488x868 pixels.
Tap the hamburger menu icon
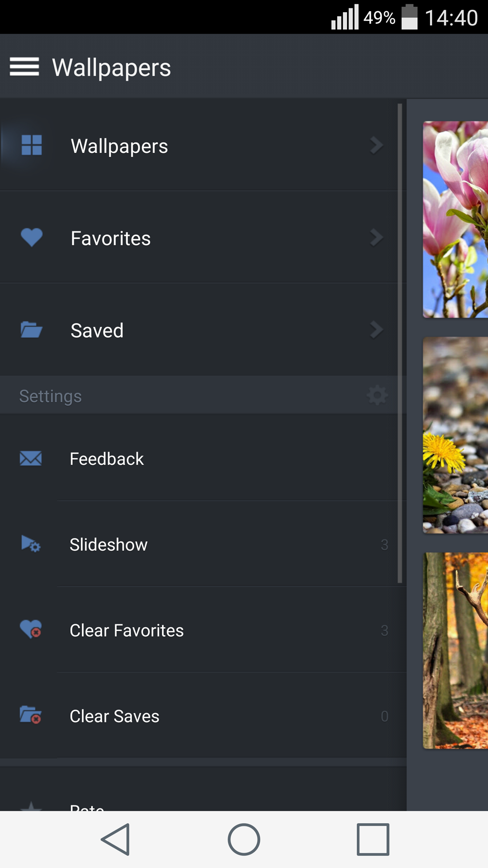(x=24, y=66)
